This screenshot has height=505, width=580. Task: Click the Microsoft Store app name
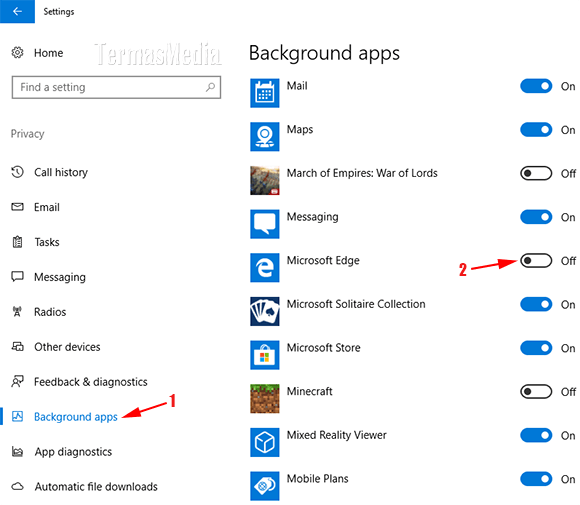324,348
